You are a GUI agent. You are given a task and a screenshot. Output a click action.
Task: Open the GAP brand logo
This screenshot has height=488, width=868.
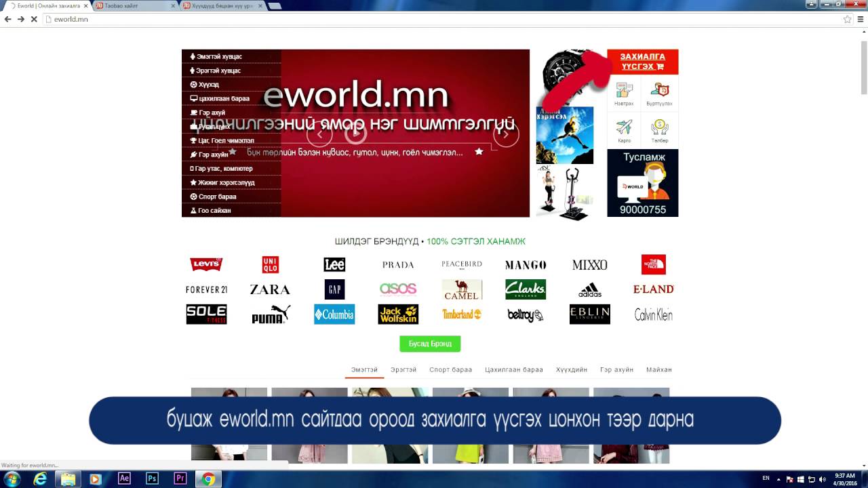[x=334, y=289]
